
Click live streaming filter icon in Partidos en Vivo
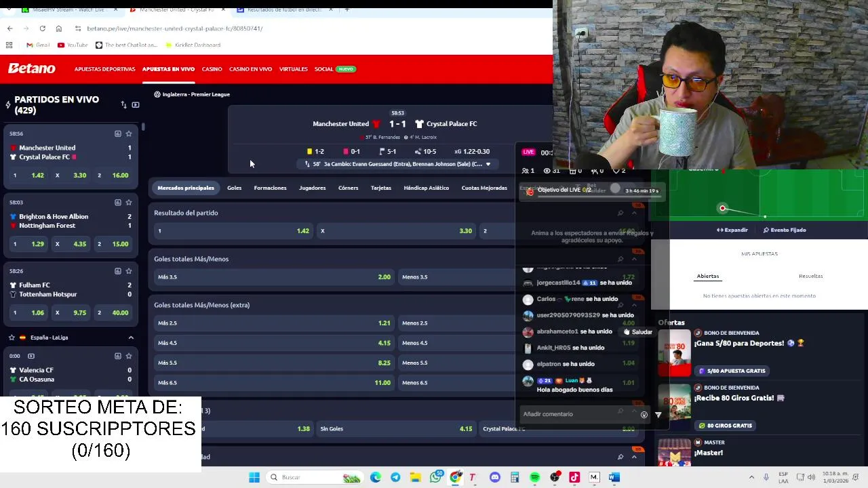135,105
